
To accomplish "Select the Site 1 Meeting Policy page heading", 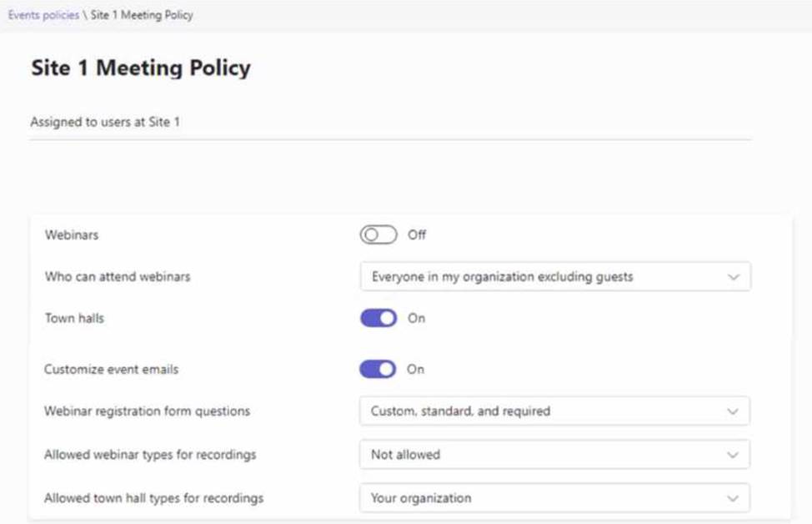I will (x=140, y=68).
